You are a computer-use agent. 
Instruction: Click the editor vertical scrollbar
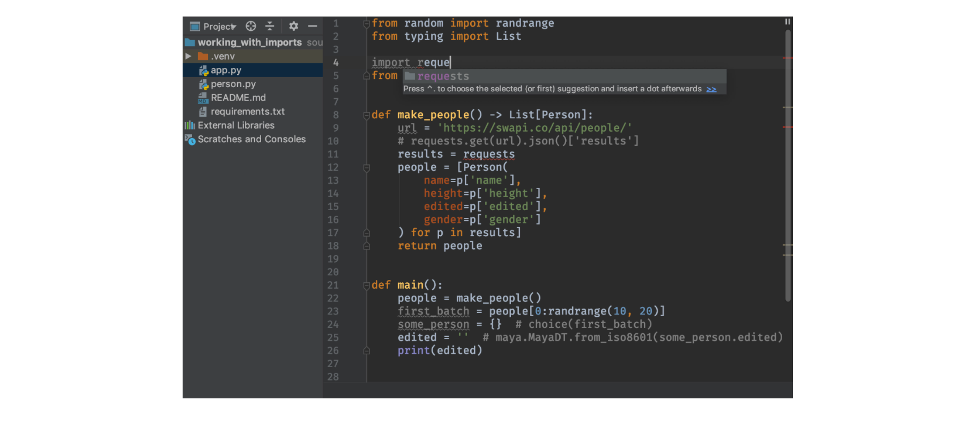[788, 165]
